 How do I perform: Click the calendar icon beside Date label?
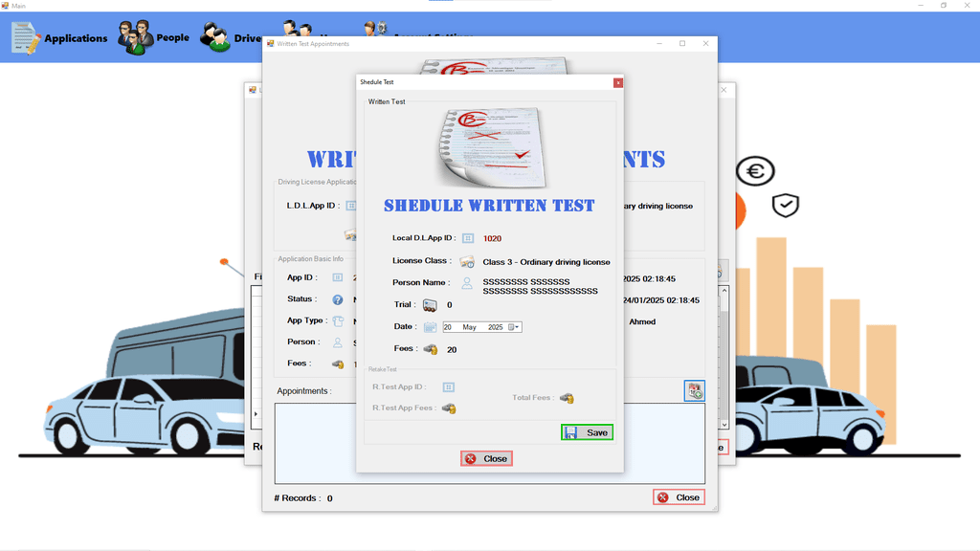tap(431, 327)
